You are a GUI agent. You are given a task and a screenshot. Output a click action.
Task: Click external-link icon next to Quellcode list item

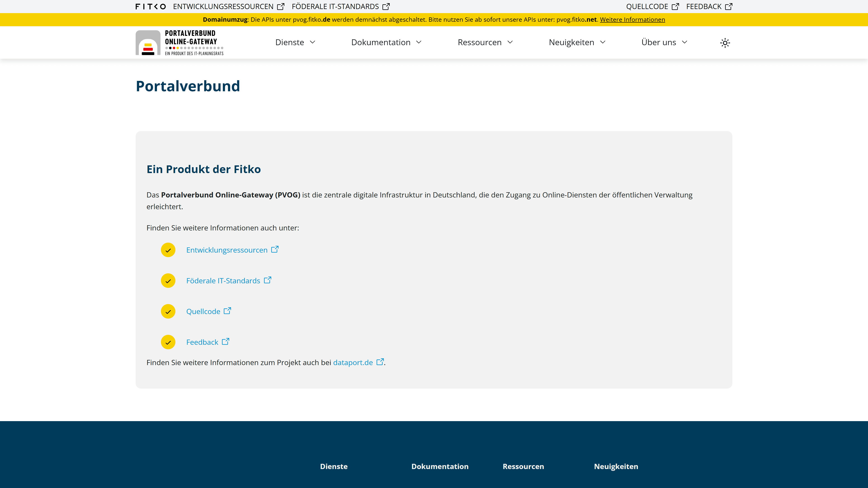227,311
